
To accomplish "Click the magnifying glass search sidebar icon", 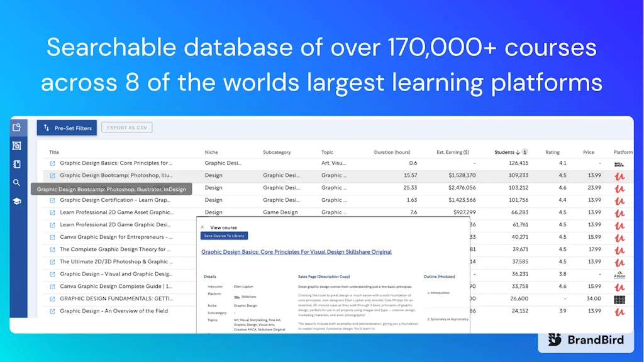I will [x=16, y=183].
